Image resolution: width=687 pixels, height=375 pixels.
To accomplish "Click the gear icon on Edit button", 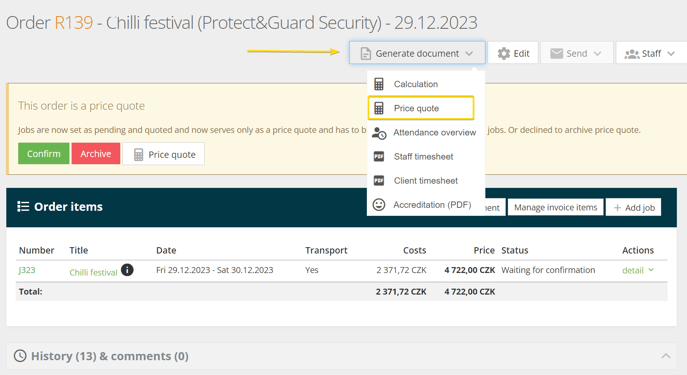I will (x=504, y=53).
